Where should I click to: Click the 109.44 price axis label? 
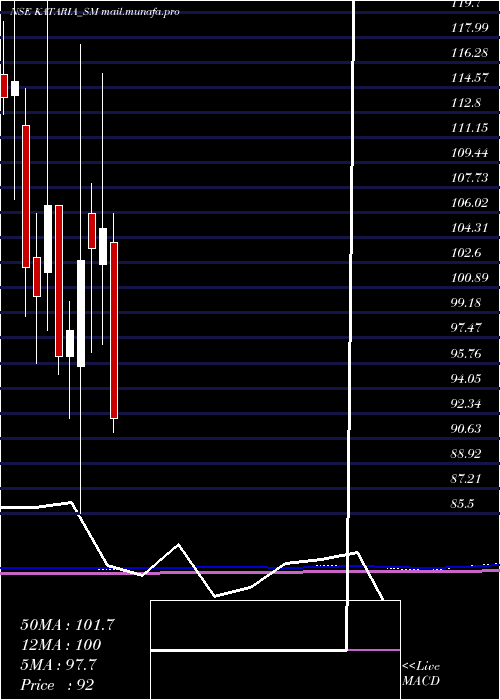point(470,153)
